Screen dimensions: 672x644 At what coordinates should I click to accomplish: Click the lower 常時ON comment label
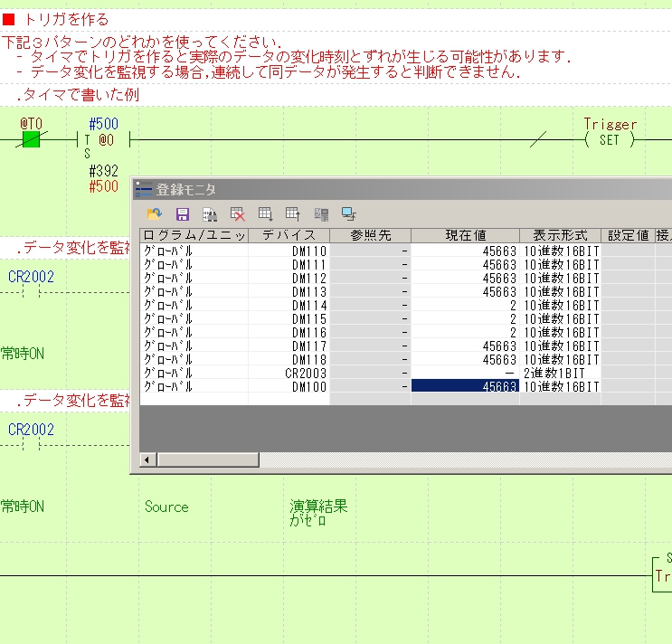tap(23, 507)
